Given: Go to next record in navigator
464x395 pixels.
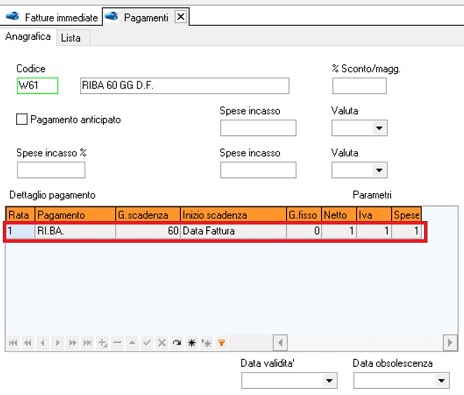Looking at the screenshot, I should (58, 343).
